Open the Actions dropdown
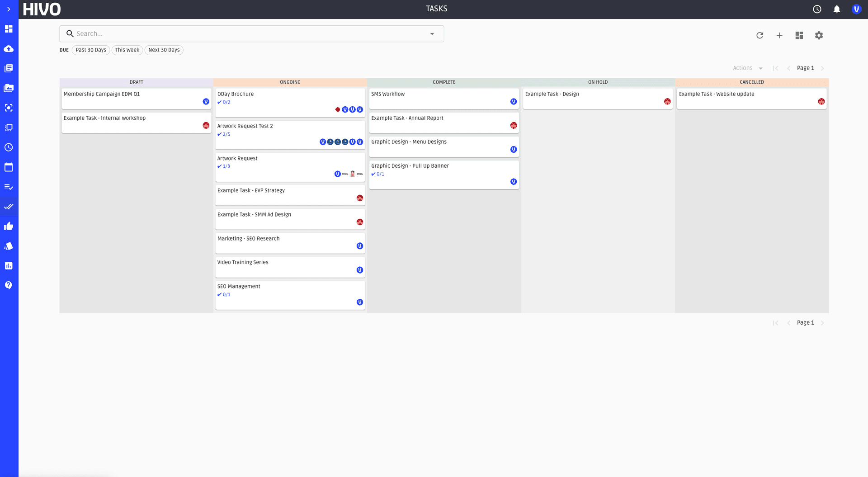Image resolution: width=868 pixels, height=477 pixels. [748, 68]
